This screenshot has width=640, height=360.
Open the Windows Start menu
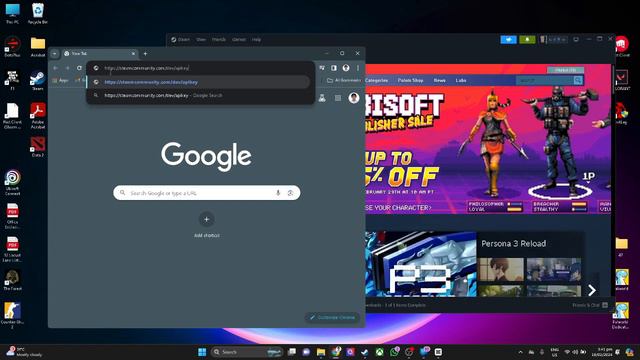(202, 352)
